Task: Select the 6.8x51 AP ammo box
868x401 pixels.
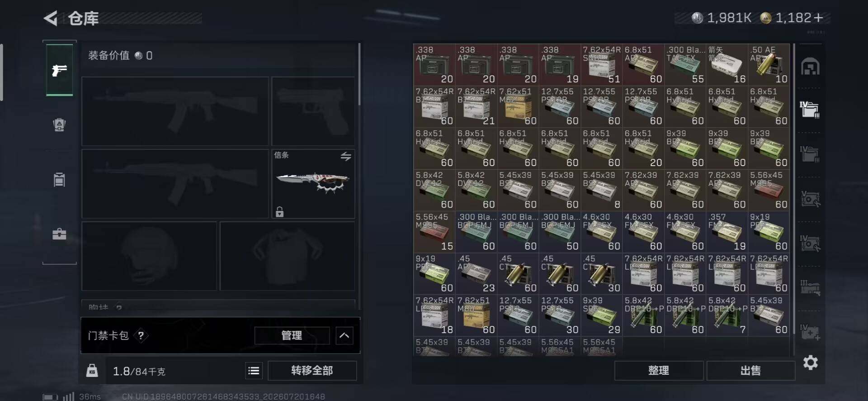Action: click(x=643, y=65)
